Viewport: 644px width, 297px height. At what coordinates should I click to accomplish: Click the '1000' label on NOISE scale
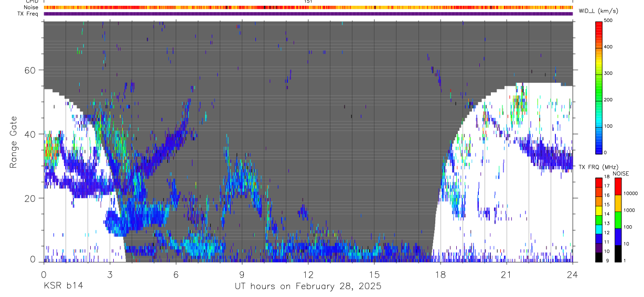tap(629, 210)
